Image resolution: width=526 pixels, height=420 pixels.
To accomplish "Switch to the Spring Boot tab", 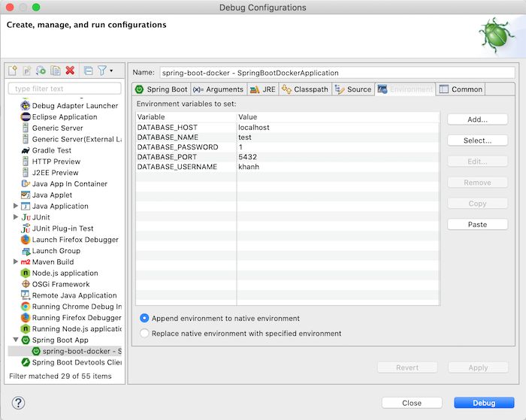I will 162,89.
